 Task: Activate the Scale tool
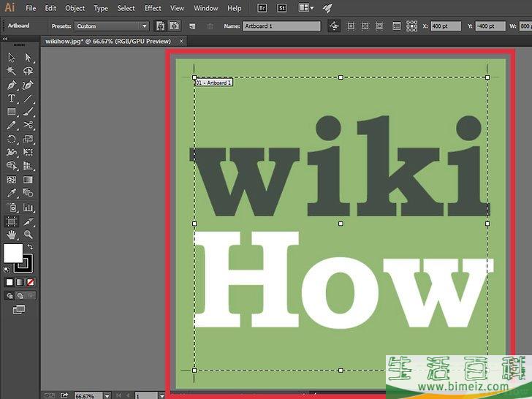tap(28, 139)
